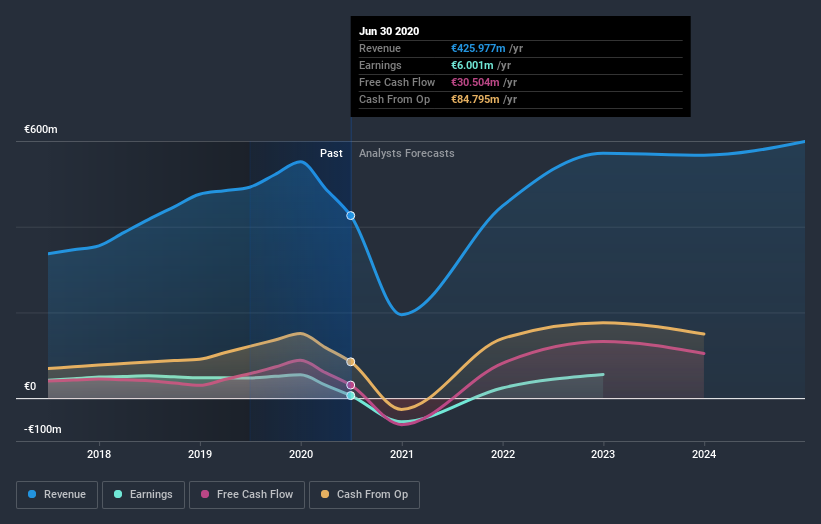Click the Analysts Forecasts label
Screen dimensions: 821x524
pos(407,153)
